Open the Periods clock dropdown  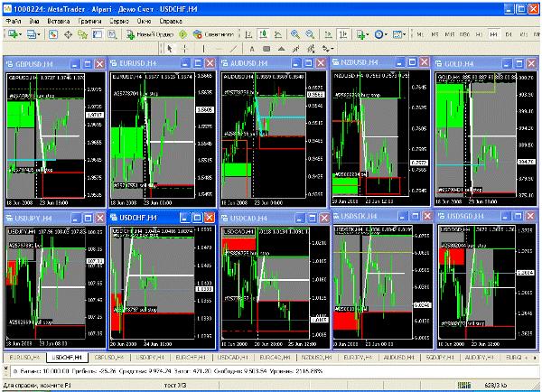[380, 34]
